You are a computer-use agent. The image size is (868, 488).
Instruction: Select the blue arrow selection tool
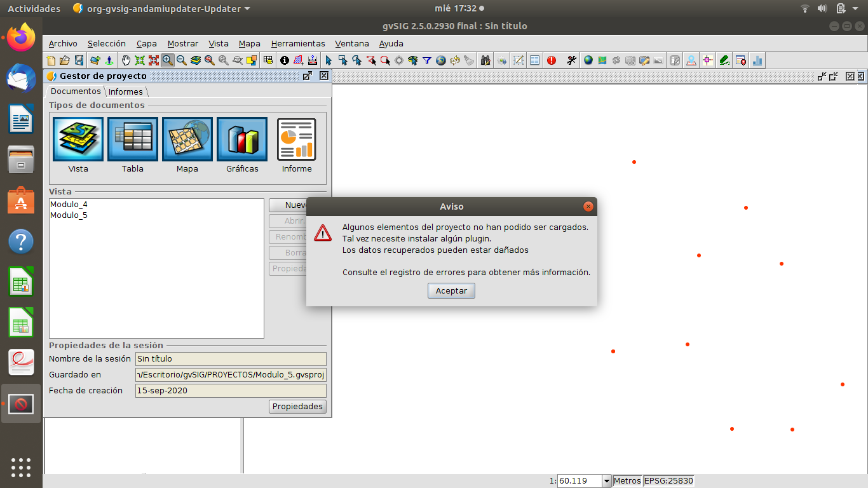click(329, 60)
